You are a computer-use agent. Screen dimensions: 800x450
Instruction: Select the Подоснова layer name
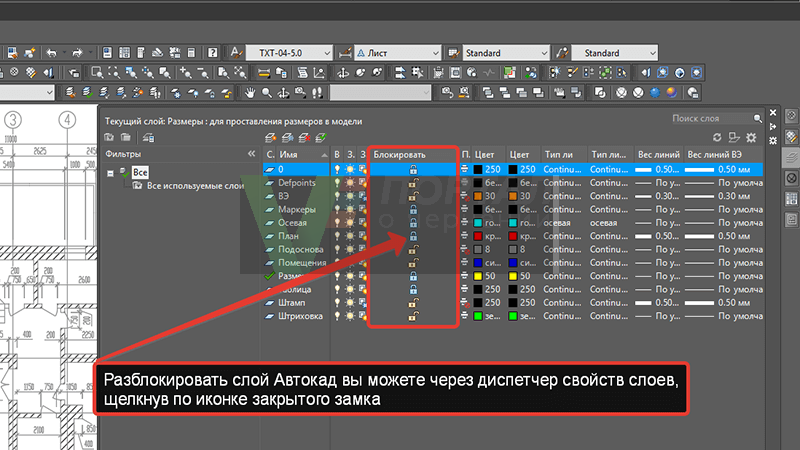click(x=301, y=249)
